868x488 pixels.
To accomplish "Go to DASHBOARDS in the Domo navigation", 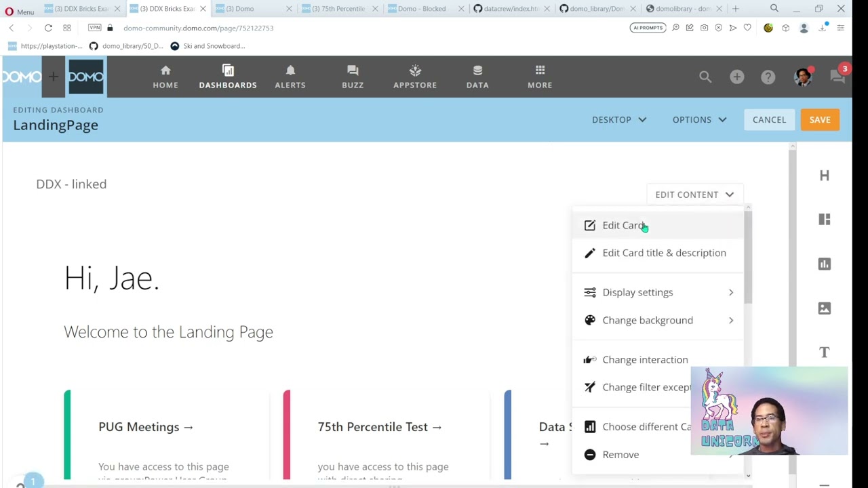I will pos(228,77).
